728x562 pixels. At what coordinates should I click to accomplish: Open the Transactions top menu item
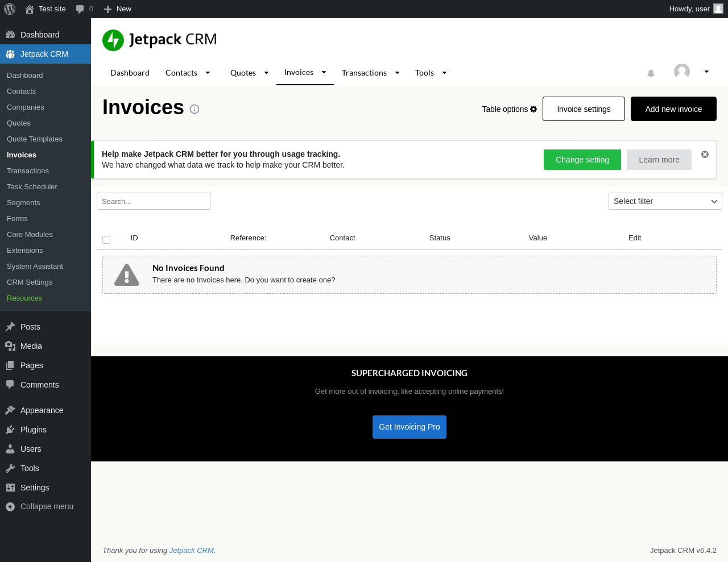pyautogui.click(x=364, y=73)
